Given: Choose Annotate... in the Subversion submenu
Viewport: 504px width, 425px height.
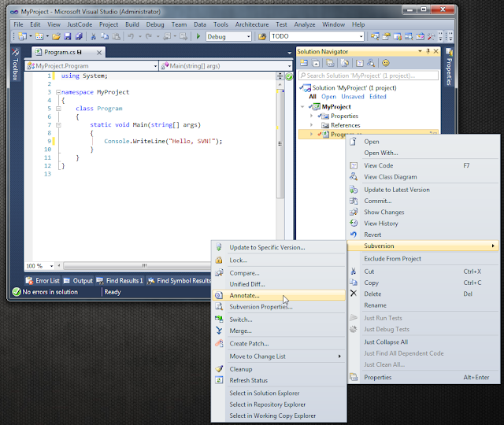Looking at the screenshot, I should pyautogui.click(x=279, y=295).
